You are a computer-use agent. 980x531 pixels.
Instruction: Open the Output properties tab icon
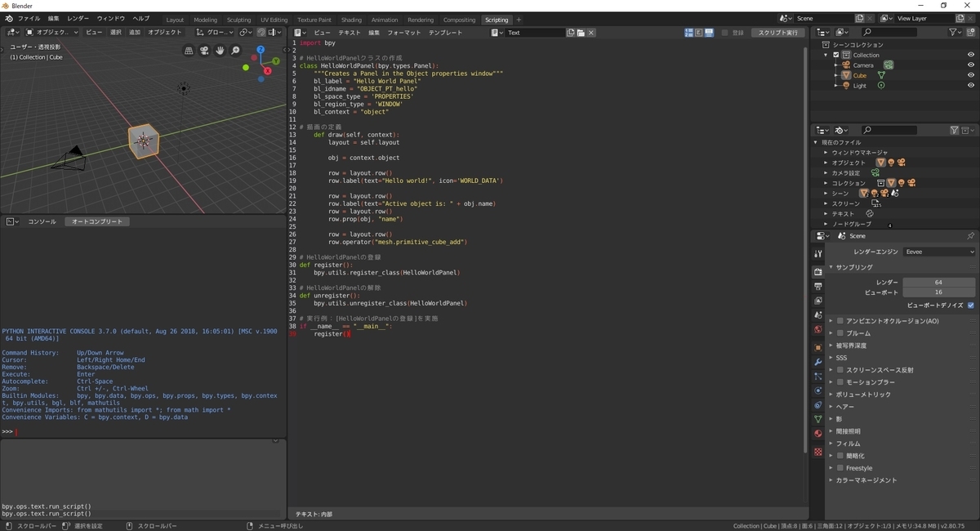click(817, 287)
